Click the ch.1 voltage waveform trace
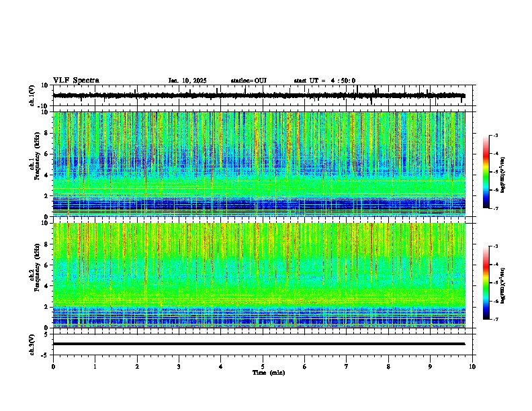Viewport: 532px width, 411px height. point(259,95)
